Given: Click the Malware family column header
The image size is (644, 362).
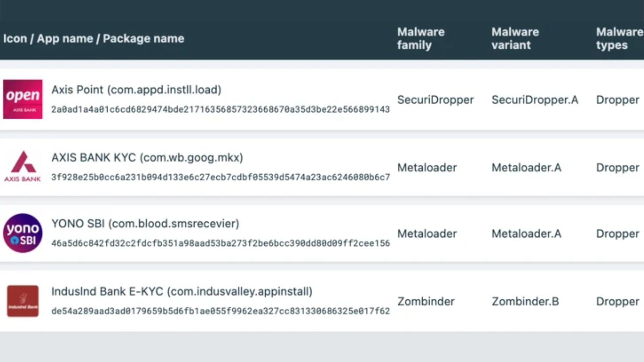Looking at the screenshot, I should [x=421, y=39].
